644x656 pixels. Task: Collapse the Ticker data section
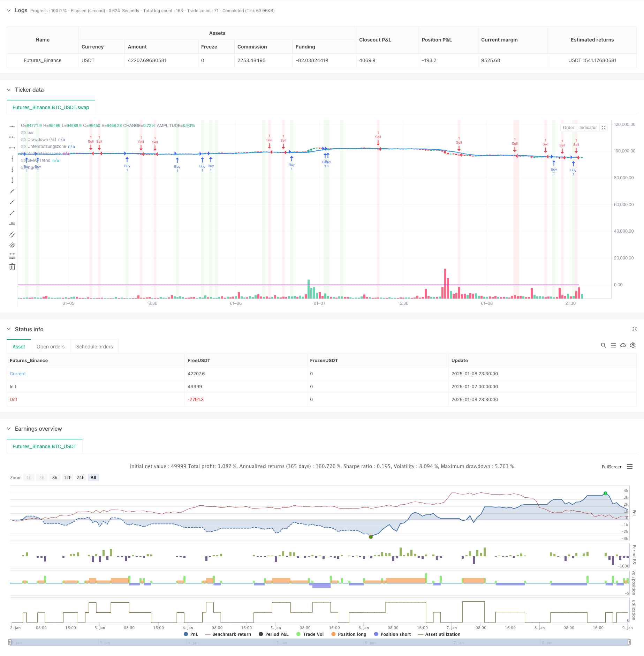[x=9, y=90]
